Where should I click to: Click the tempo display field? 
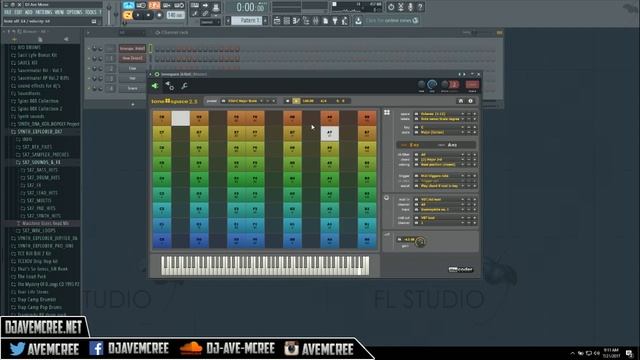[x=175, y=15]
